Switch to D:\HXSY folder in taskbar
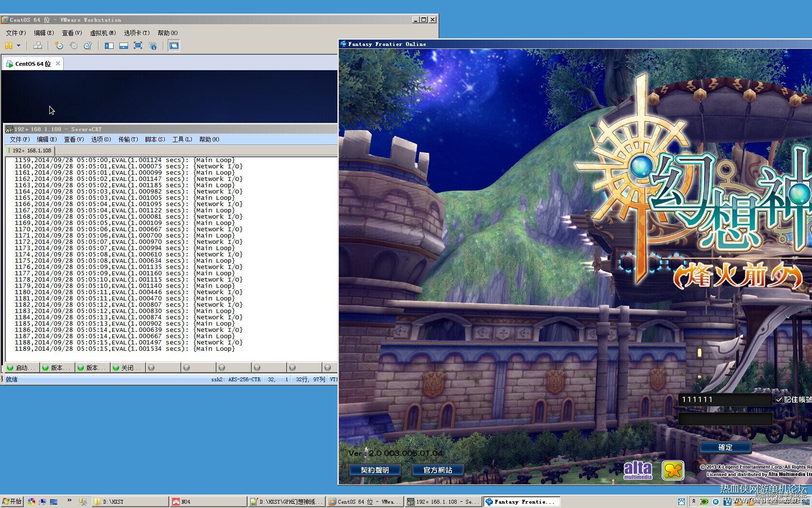Image resolution: width=812 pixels, height=508 pixels. [x=130, y=502]
